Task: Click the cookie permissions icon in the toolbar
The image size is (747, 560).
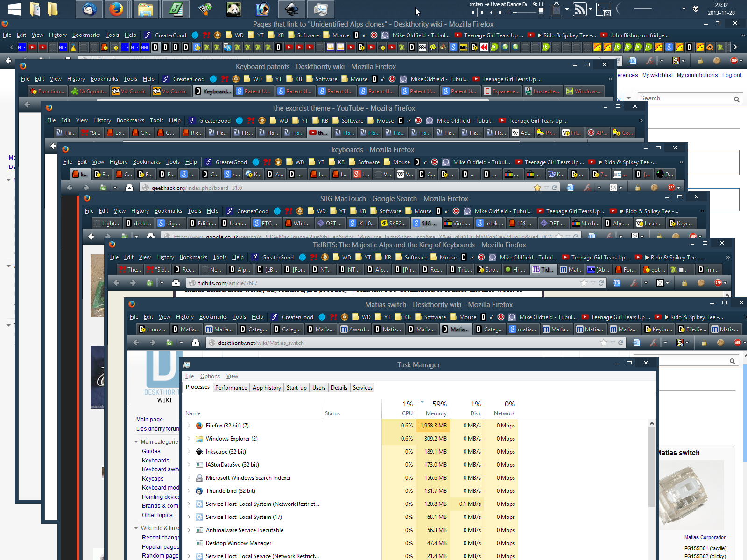Action: (721, 343)
